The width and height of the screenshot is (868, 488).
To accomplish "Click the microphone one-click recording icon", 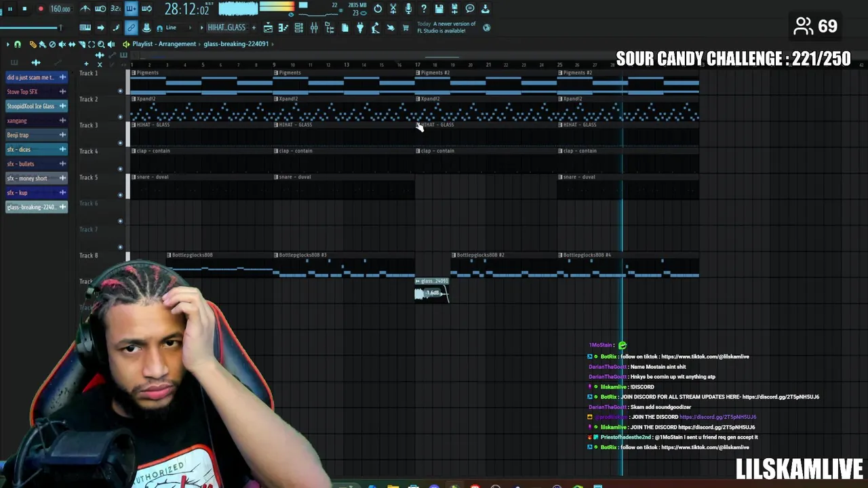I will pyautogui.click(x=408, y=9).
